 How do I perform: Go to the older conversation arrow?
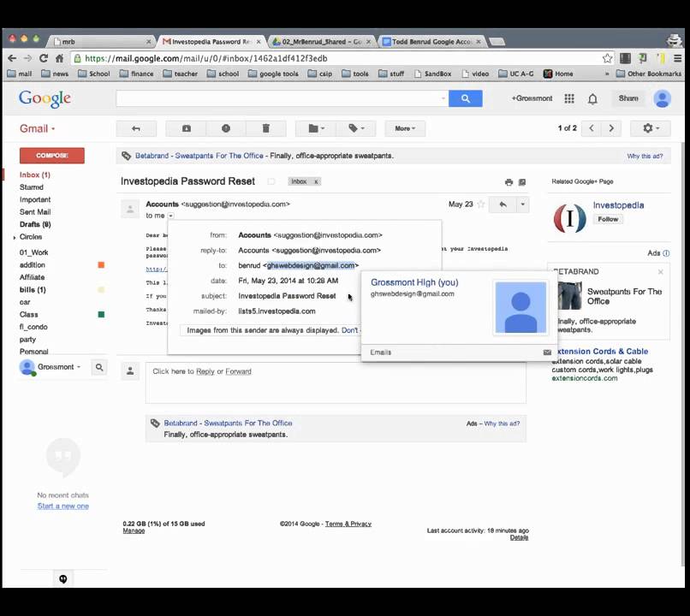(611, 128)
